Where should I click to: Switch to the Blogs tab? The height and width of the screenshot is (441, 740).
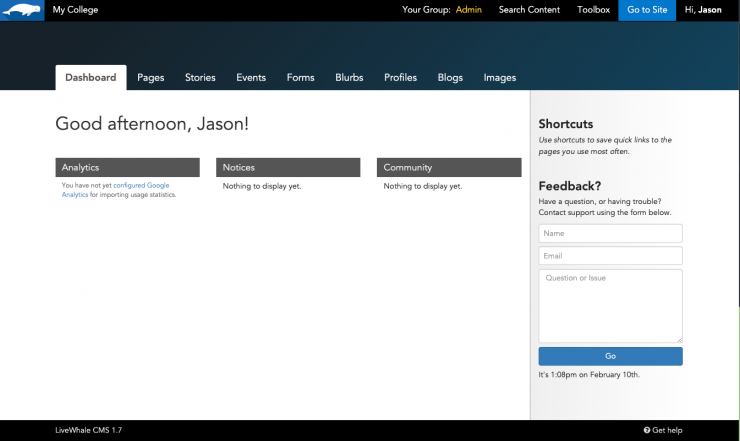tap(450, 78)
